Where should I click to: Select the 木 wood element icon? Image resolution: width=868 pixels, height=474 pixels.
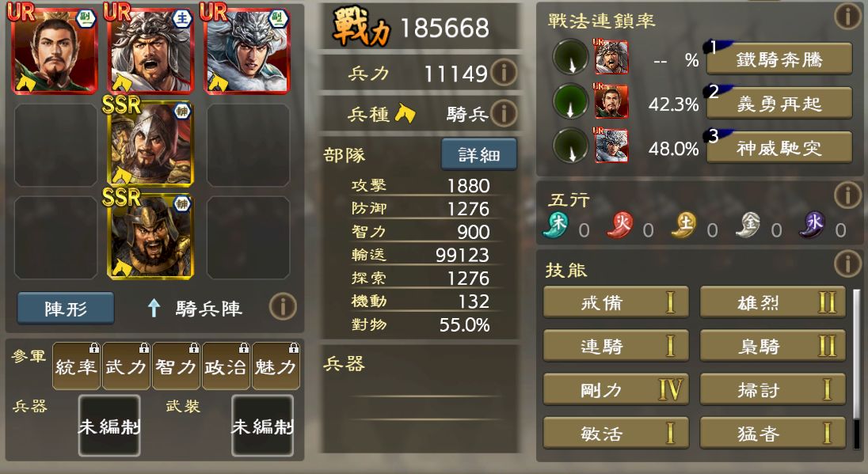pos(556,225)
